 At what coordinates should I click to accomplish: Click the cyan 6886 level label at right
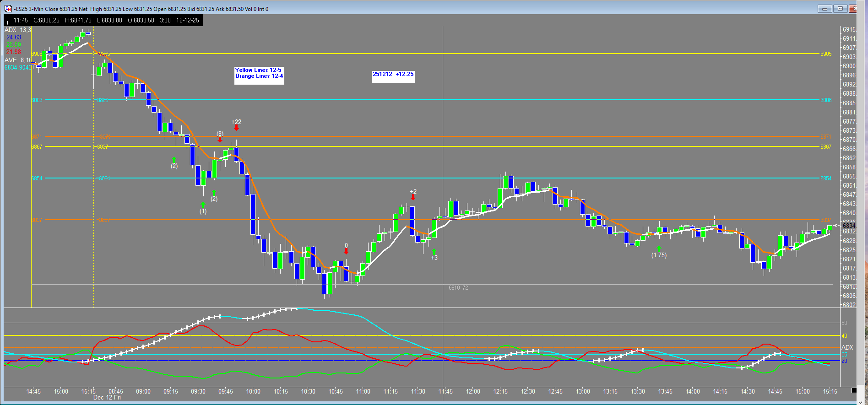pyautogui.click(x=825, y=100)
